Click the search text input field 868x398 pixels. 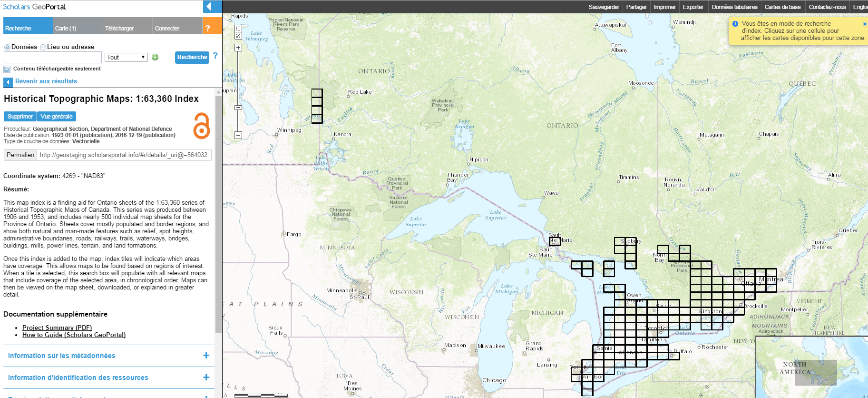pos(53,57)
